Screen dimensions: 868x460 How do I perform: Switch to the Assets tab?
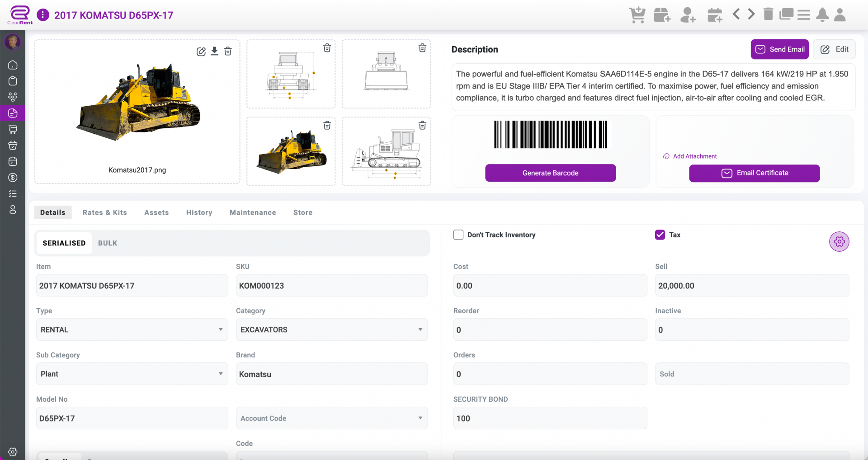(156, 212)
